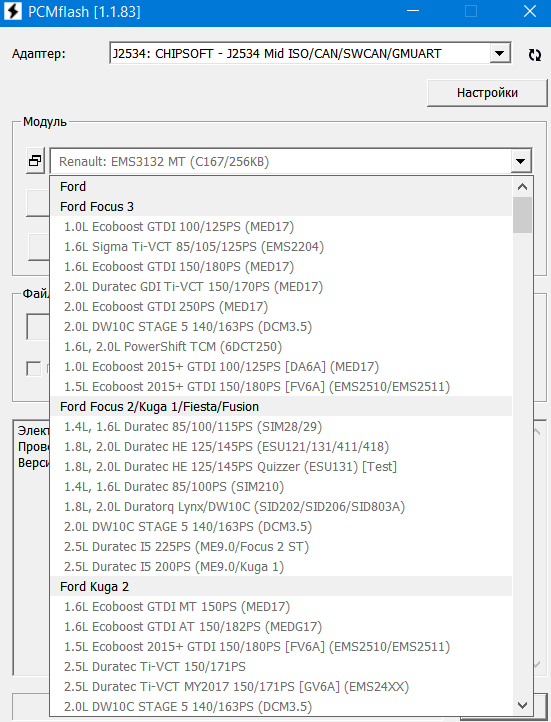Pick 1.0L Ecoboost 2015+ GTDI [DA6A] (MED17)
This screenshot has width=551, height=722.
281,367
